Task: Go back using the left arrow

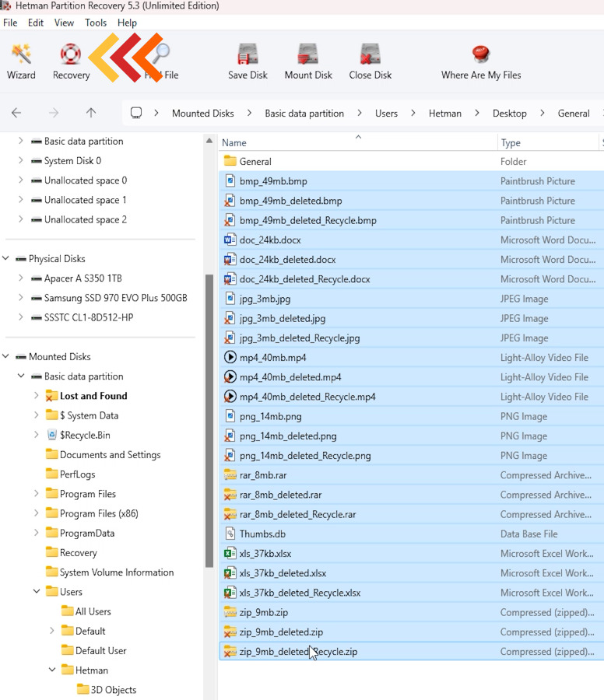Action: pyautogui.click(x=16, y=113)
